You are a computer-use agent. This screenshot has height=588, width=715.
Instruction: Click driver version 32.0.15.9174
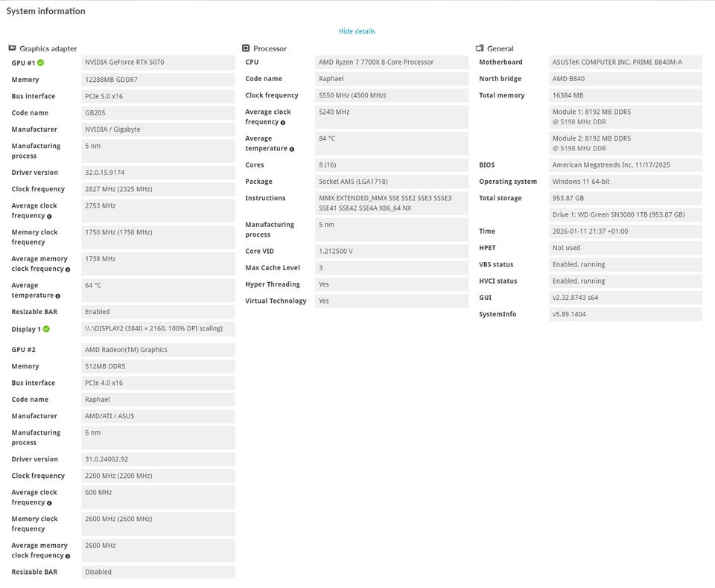[158, 172]
